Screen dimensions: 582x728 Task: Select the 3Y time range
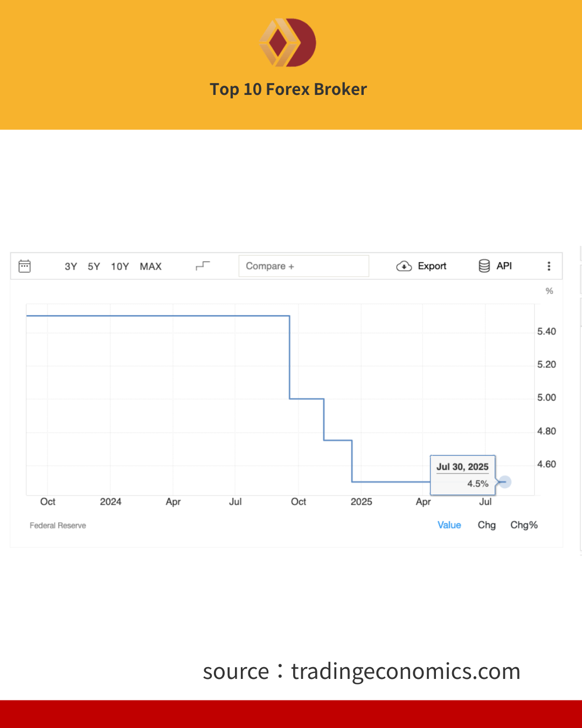pos(71,266)
